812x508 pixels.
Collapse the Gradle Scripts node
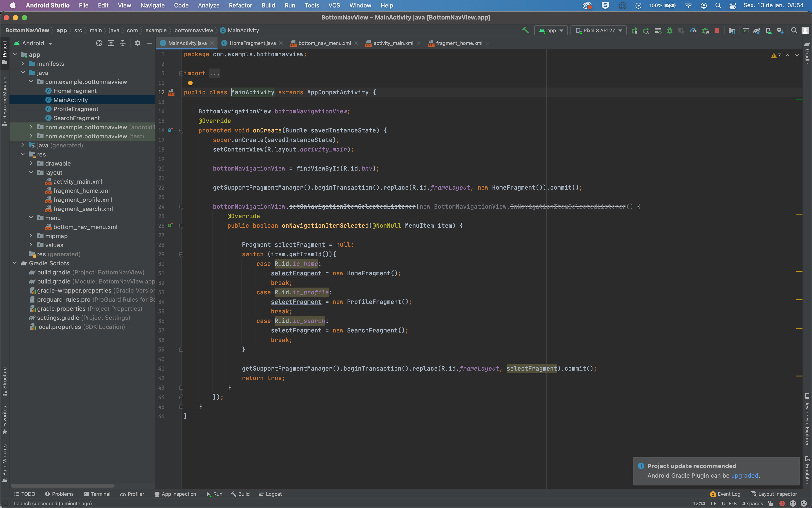pos(15,263)
